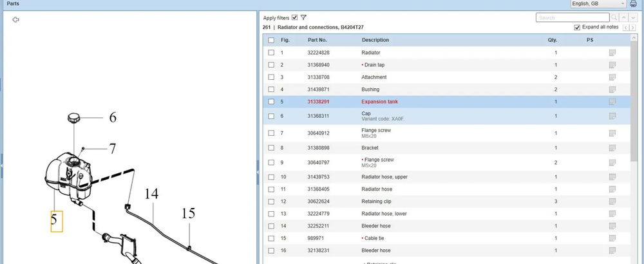The height and width of the screenshot is (264, 644).
Task: Click the print icon
Action: pyautogui.click(x=633, y=4)
